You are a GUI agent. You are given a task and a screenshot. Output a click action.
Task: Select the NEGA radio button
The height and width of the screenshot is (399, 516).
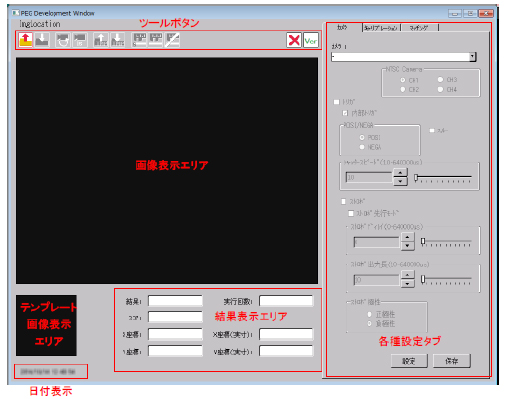pos(362,147)
